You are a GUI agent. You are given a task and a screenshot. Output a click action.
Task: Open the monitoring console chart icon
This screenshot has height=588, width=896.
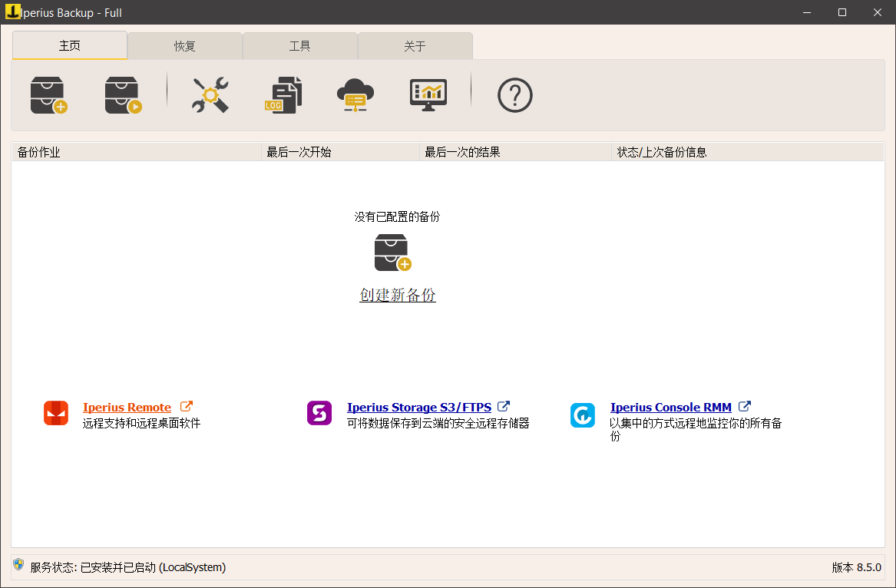[x=428, y=95]
